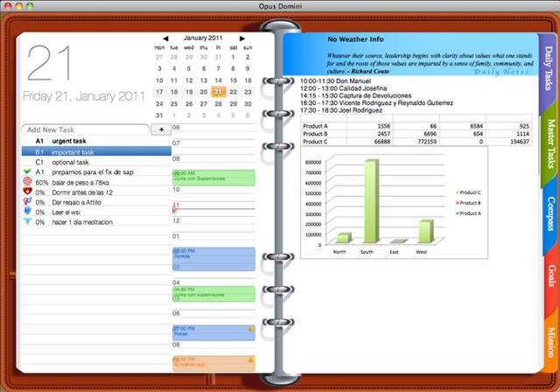This screenshot has width=560, height=392.
Task: Switch to the Master Tasks tab
Action: pyautogui.click(x=547, y=143)
